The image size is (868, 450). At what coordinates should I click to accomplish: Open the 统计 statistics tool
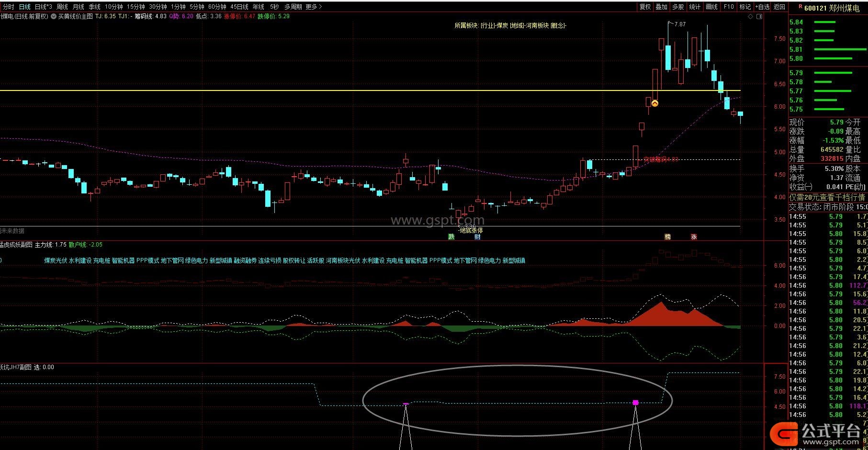point(695,7)
